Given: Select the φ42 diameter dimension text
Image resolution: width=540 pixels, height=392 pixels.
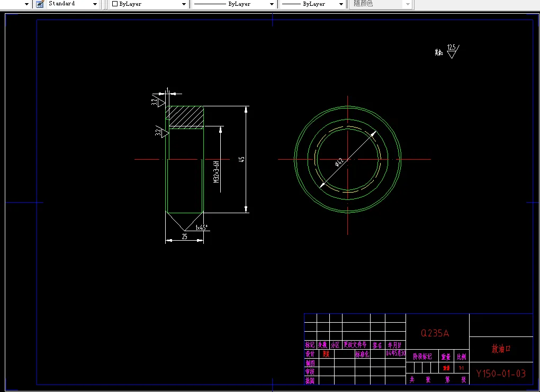Looking at the screenshot, I should coord(339,162).
